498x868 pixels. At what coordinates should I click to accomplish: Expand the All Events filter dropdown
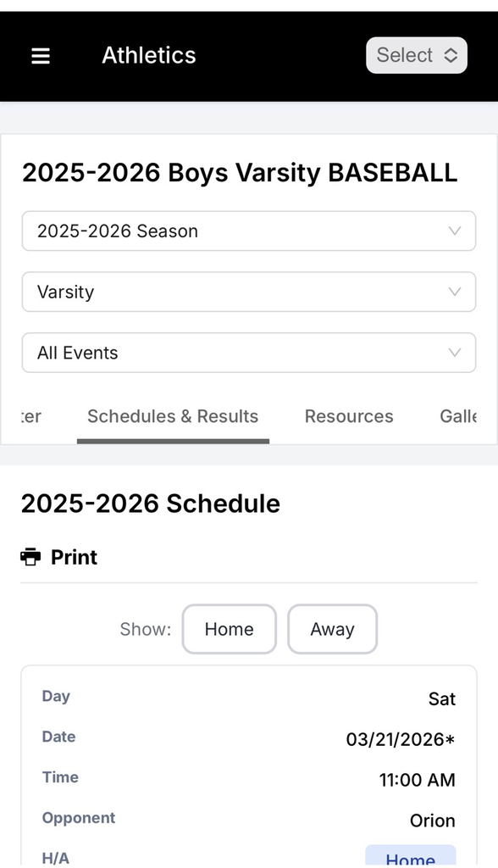tap(249, 353)
